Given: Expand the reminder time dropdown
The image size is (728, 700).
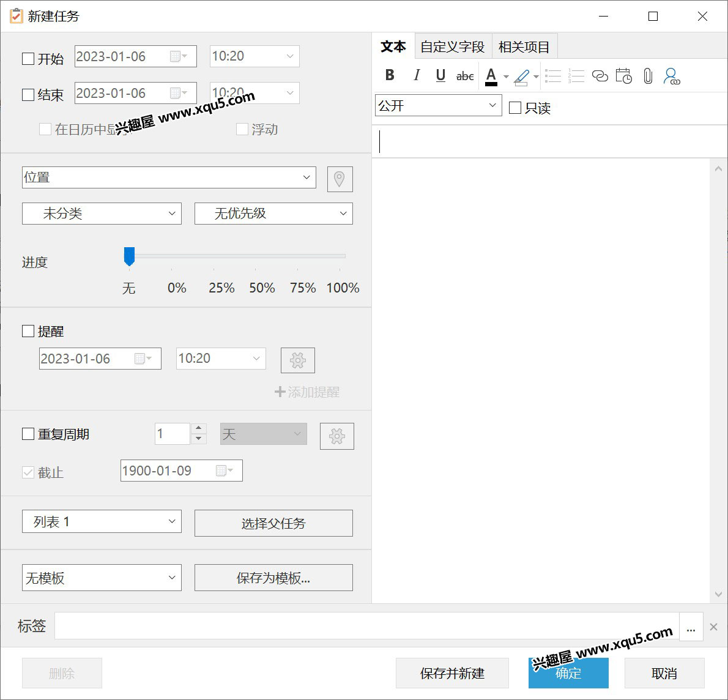Looking at the screenshot, I should [256, 359].
